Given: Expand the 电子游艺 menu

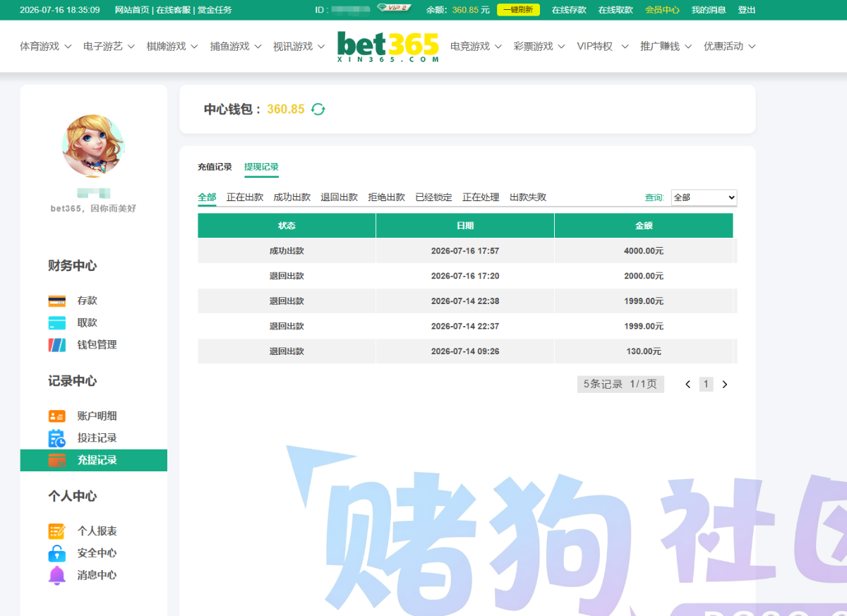Looking at the screenshot, I should pyautogui.click(x=109, y=47).
